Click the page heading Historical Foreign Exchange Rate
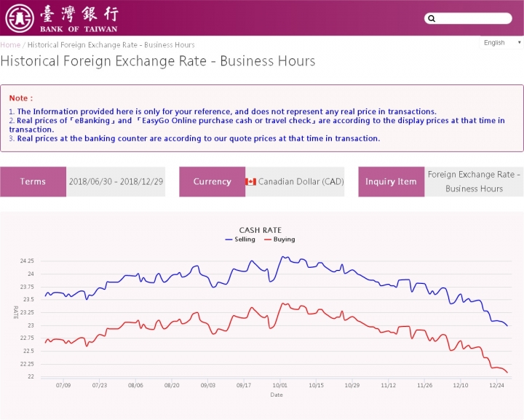 tap(158, 61)
